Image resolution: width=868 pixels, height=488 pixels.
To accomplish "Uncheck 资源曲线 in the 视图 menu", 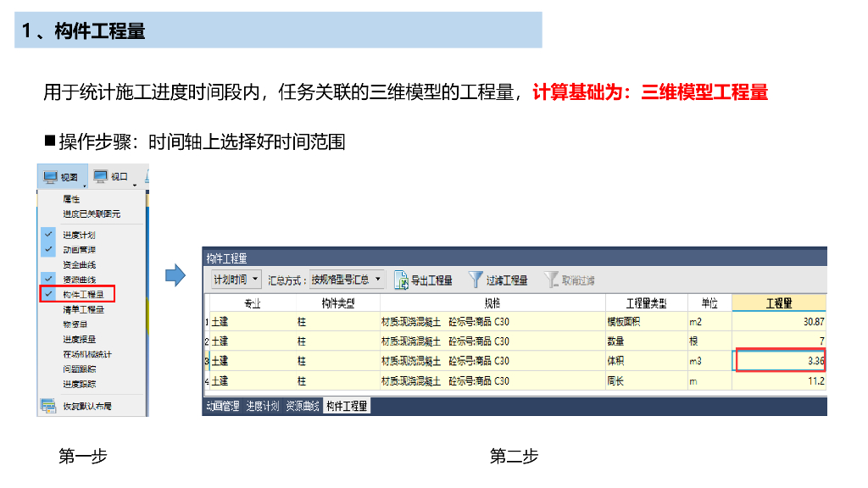I will 79,280.
